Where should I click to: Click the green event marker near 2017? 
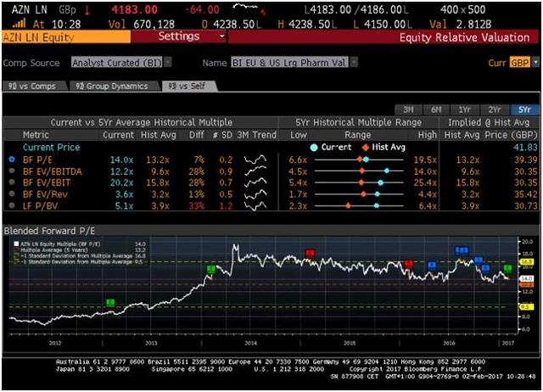[x=507, y=268]
